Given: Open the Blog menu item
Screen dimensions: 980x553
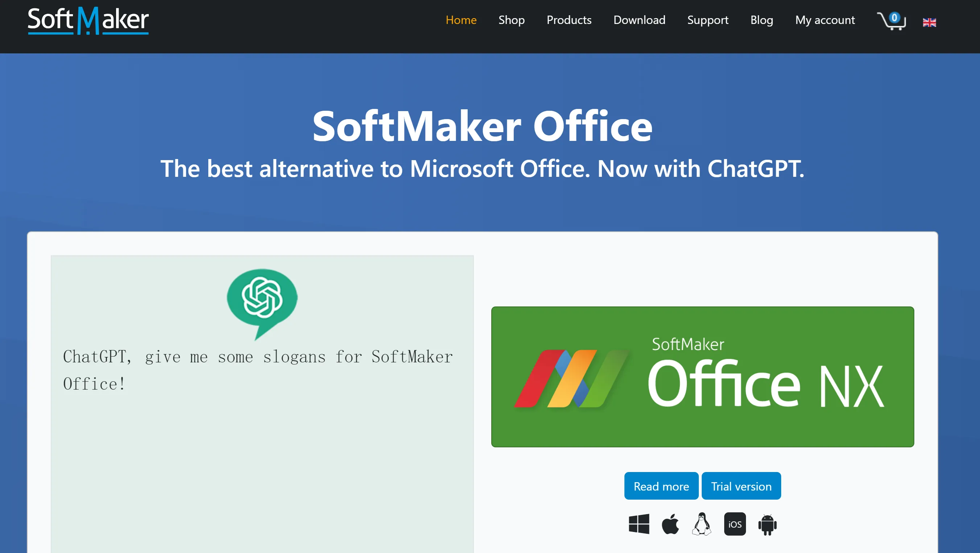Looking at the screenshot, I should pyautogui.click(x=762, y=20).
